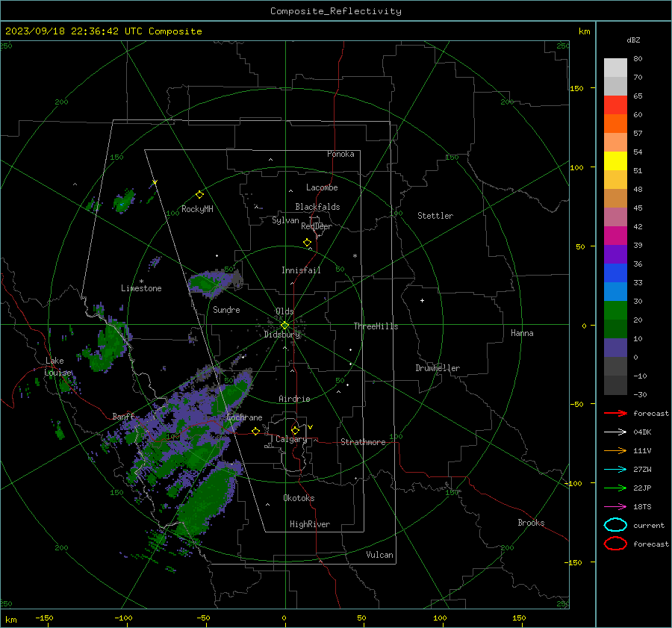Select the magenta 39-42 dBZ swatch
The image size is (672, 628).
click(x=615, y=236)
